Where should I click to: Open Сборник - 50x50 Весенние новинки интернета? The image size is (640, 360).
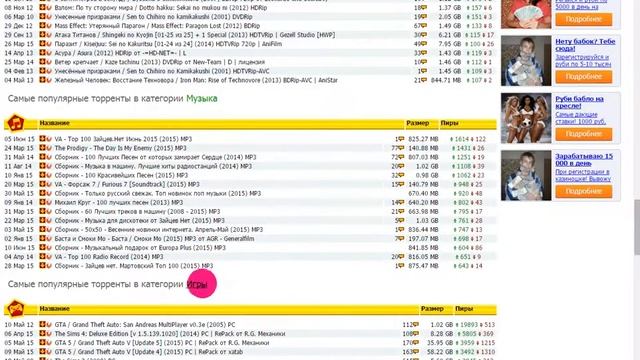coord(159,230)
